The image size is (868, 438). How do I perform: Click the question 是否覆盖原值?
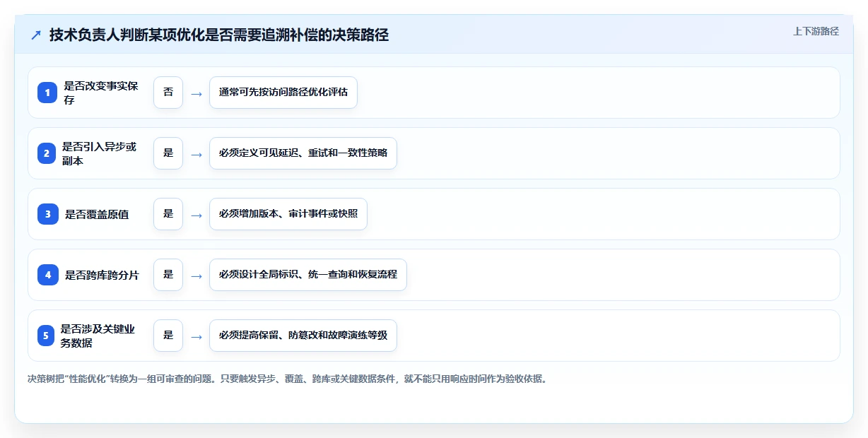97,214
